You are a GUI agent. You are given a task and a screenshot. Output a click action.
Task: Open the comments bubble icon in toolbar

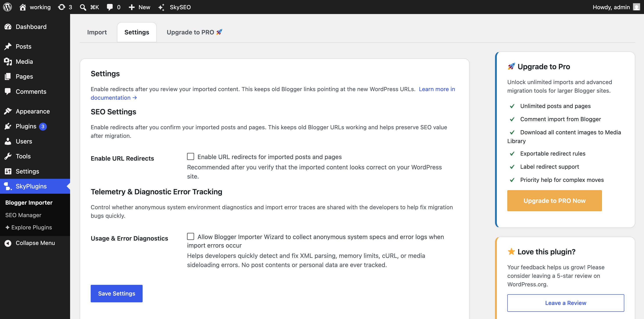tap(110, 7)
